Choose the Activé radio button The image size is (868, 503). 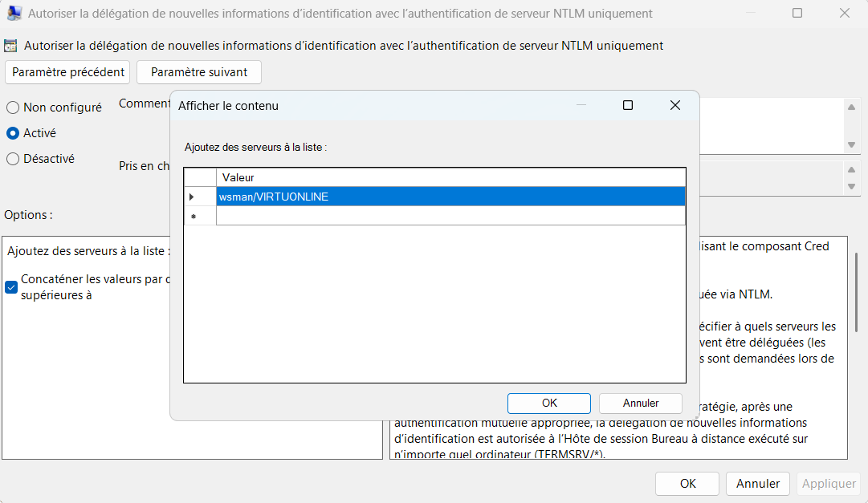(13, 133)
